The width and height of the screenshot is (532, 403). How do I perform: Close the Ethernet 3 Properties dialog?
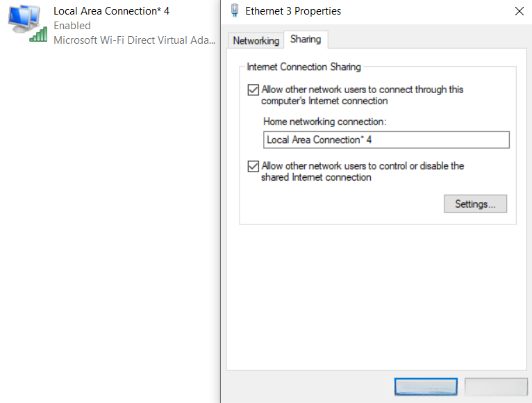[519, 11]
